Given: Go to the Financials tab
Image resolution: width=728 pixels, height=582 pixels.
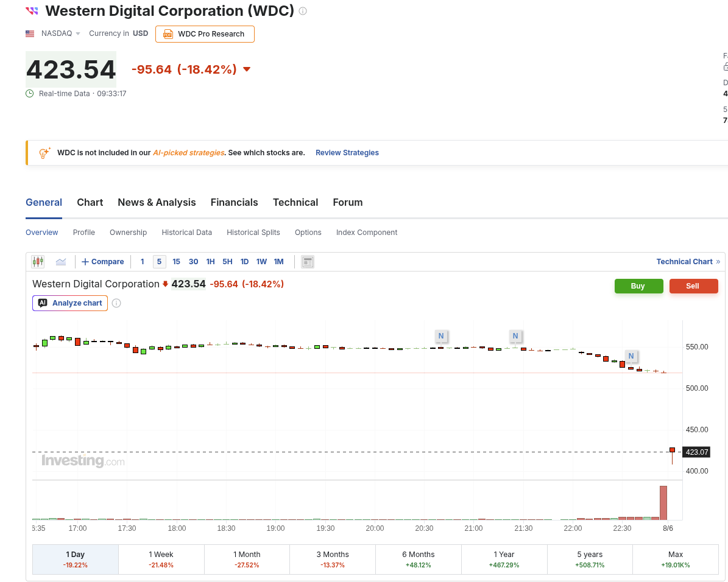Looking at the screenshot, I should (x=234, y=202).
